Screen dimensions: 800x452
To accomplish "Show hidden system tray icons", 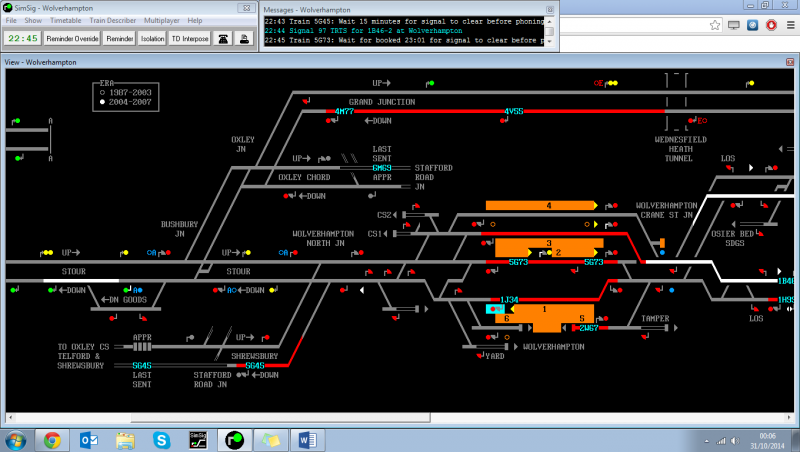I will 707,441.
